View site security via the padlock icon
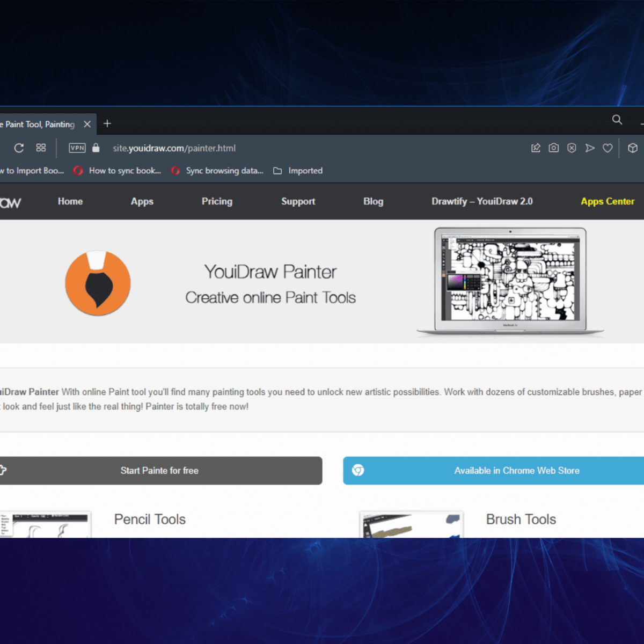 pyautogui.click(x=96, y=148)
